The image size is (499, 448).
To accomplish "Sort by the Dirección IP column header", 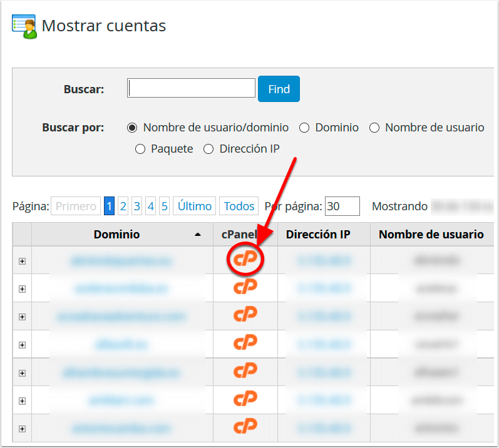I will pyautogui.click(x=318, y=235).
